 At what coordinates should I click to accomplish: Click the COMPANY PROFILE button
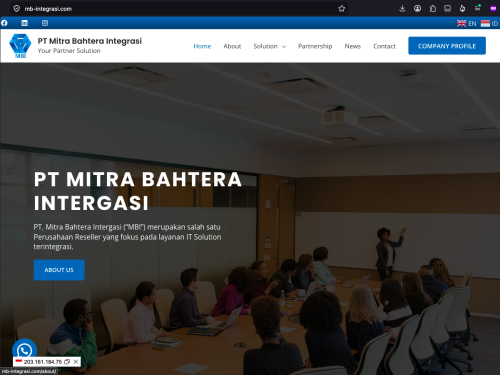[x=447, y=46]
